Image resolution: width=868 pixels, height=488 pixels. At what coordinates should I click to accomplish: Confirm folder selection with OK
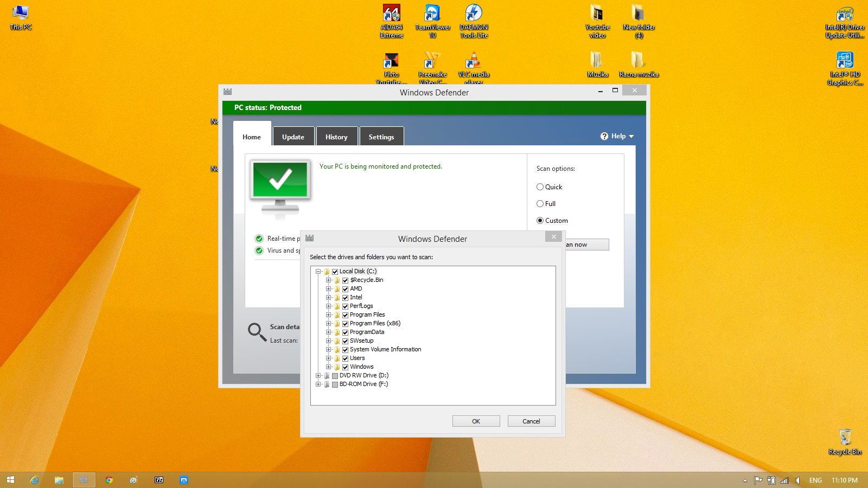click(x=476, y=421)
